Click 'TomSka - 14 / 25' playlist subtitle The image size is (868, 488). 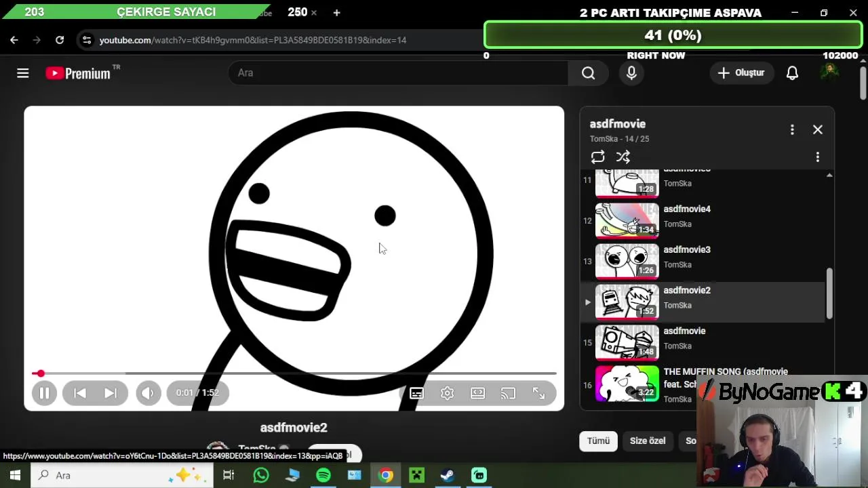tap(619, 139)
